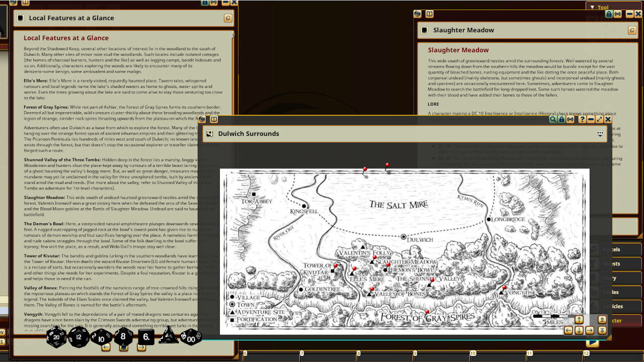644x362 pixels.
Task: Lock the Dulwich Surrounds map with the padlock
Action: (x=562, y=120)
